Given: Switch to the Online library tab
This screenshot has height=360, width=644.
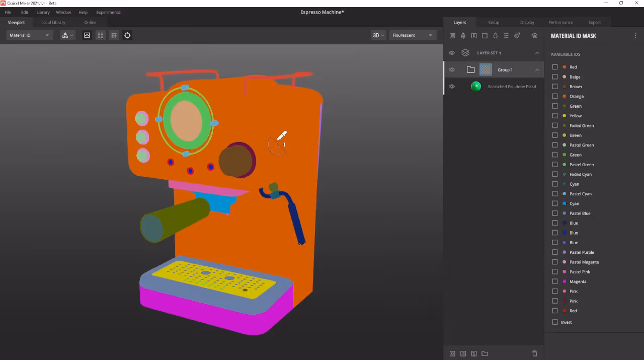Looking at the screenshot, I should [90, 22].
